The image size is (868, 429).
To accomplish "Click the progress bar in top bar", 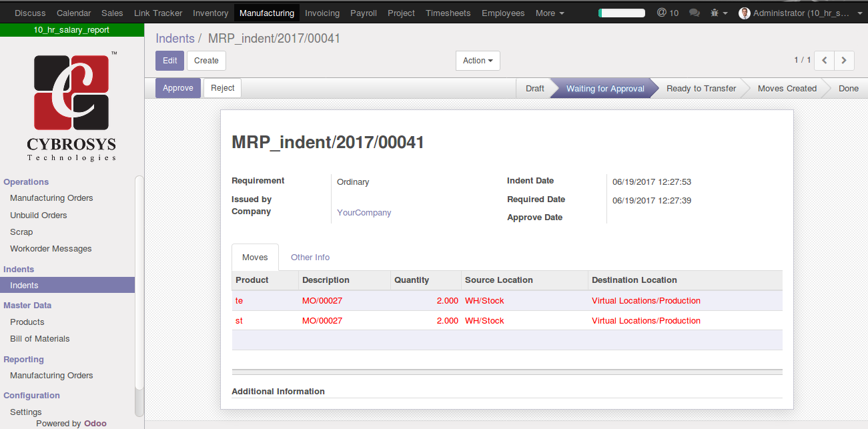I will click(621, 13).
